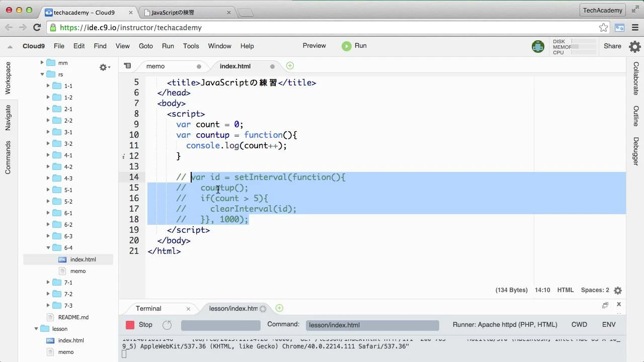Collapse the 6-4 folder
The image size is (644, 362).
pos(48,248)
